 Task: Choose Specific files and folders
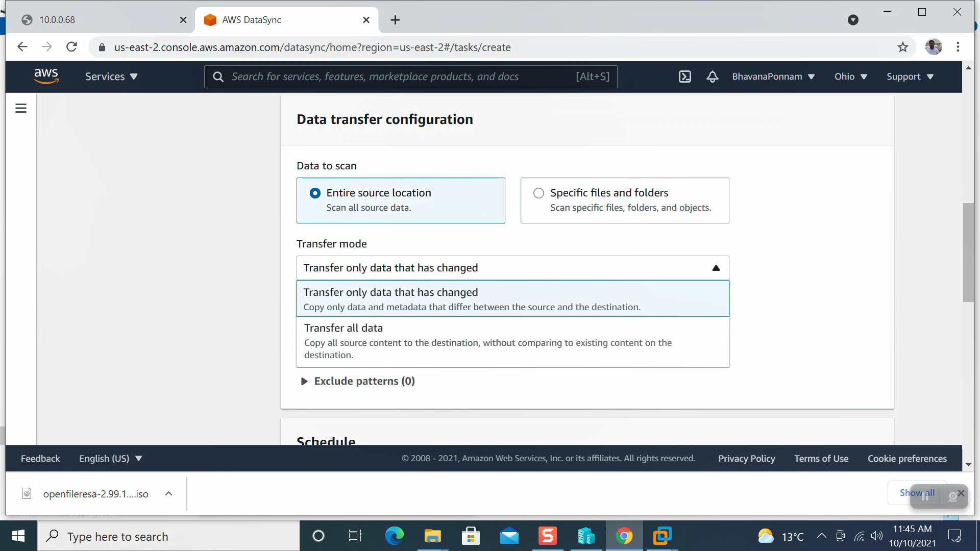538,193
